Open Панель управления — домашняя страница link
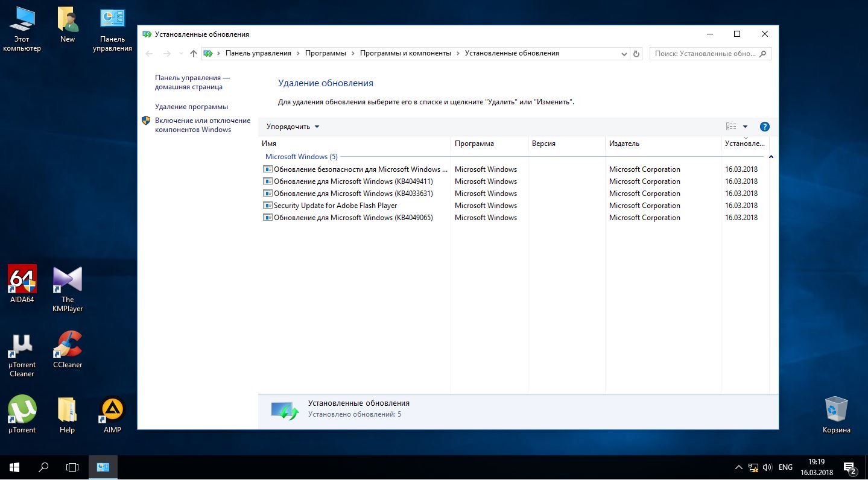The height and width of the screenshot is (480, 868). pos(192,82)
